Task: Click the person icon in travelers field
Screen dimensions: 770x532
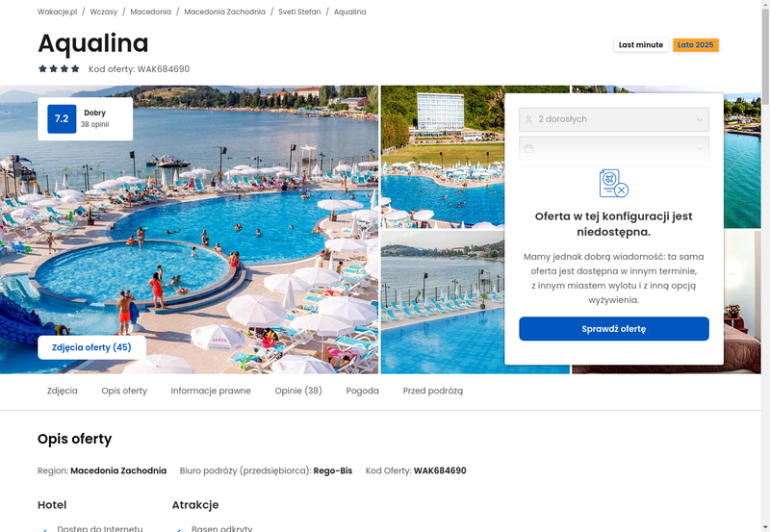Action: tap(528, 119)
